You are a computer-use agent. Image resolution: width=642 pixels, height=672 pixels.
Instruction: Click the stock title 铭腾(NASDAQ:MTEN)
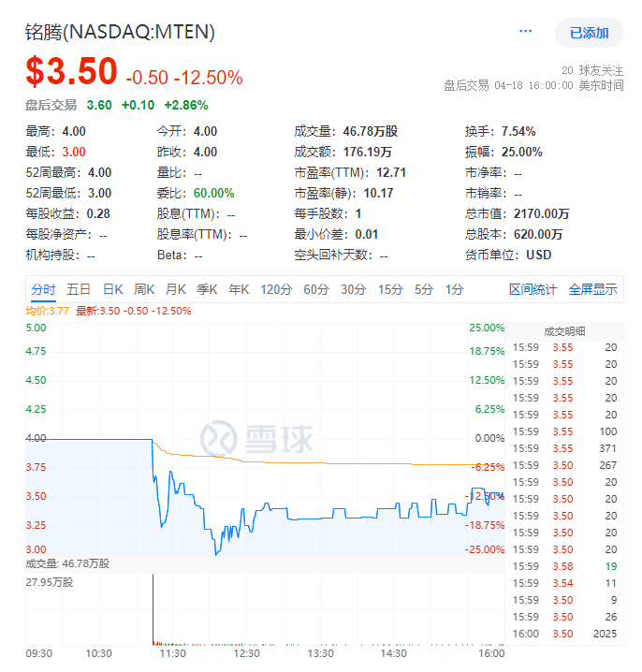120,32
